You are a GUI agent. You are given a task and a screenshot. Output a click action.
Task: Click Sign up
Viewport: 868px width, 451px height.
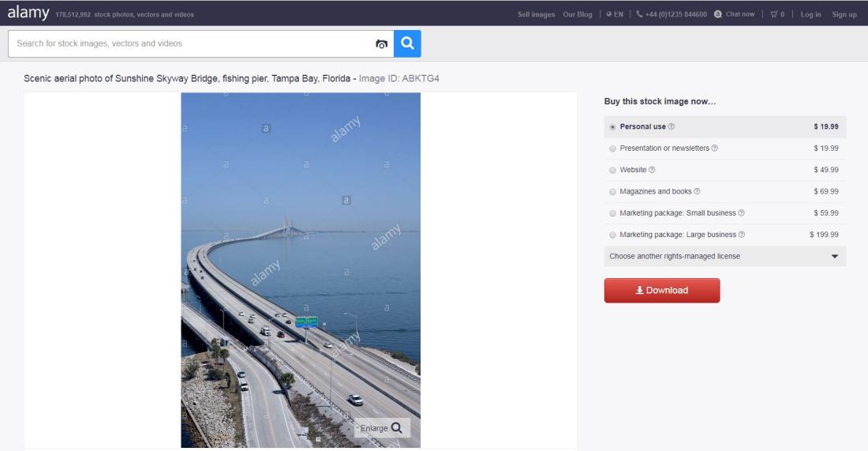844,14
